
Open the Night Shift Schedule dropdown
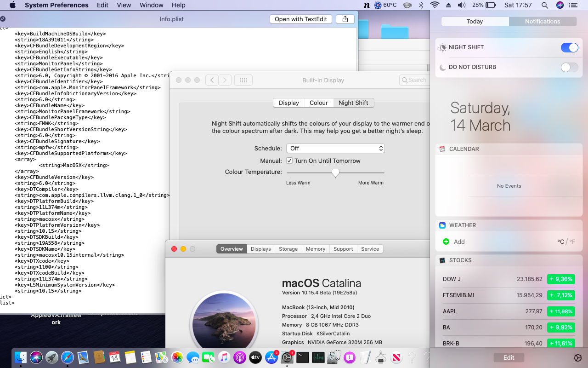pos(335,148)
